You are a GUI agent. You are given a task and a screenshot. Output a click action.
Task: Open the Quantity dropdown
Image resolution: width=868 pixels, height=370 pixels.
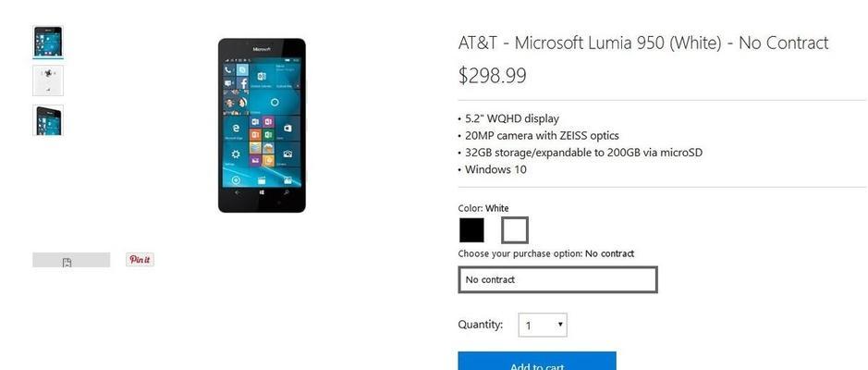(x=543, y=325)
